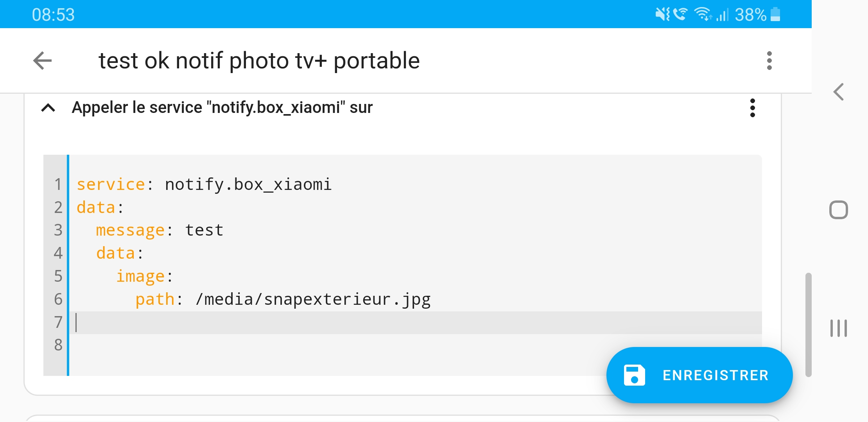Open the notify.box_xiaomi action options menu
Image resolution: width=868 pixels, height=422 pixels.
click(x=752, y=107)
